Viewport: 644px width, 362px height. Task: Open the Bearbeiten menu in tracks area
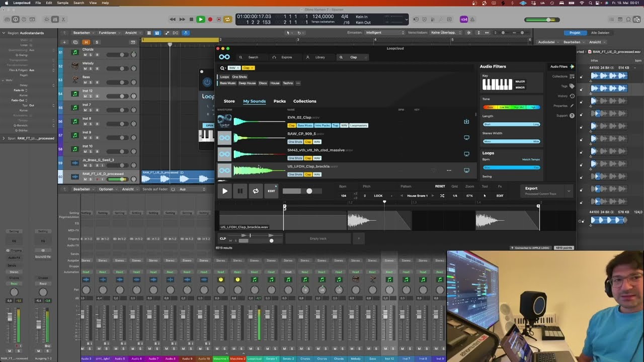pyautogui.click(x=83, y=33)
